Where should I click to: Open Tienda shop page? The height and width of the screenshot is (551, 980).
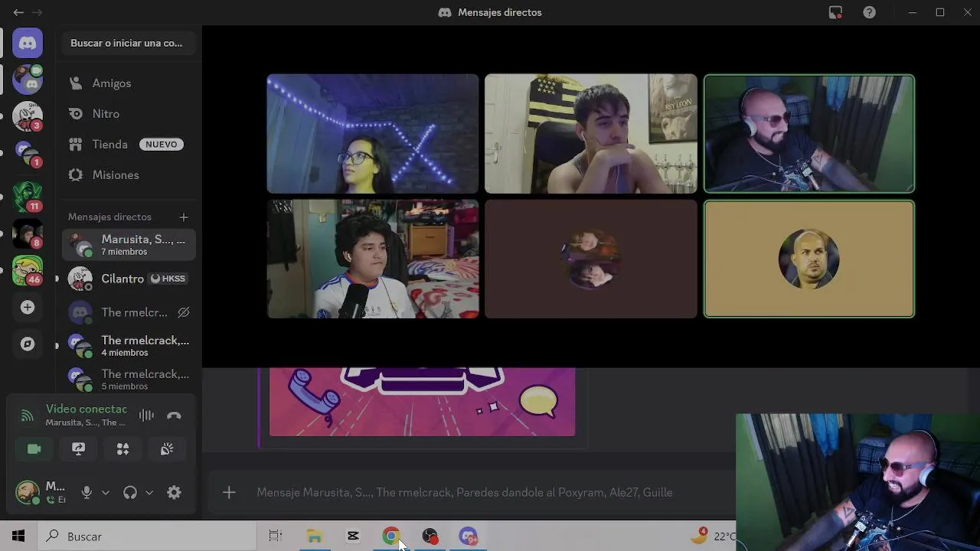pos(129,144)
